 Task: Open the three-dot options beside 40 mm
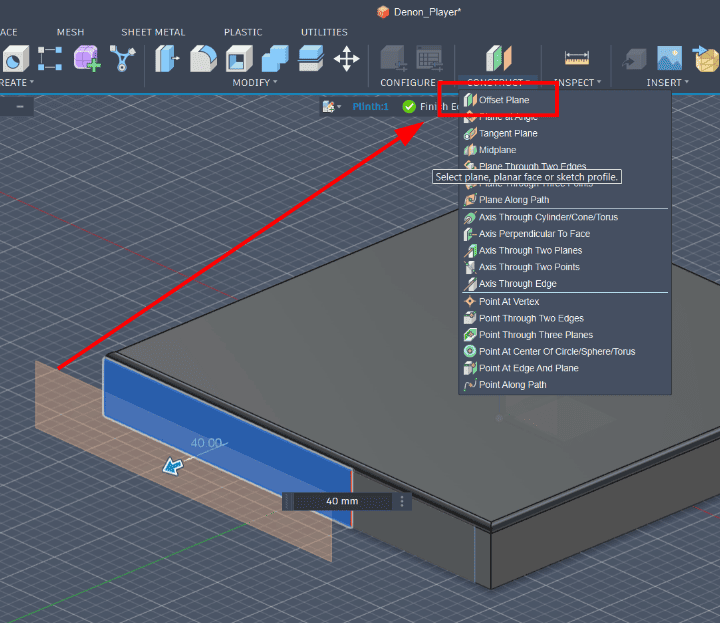click(x=402, y=501)
